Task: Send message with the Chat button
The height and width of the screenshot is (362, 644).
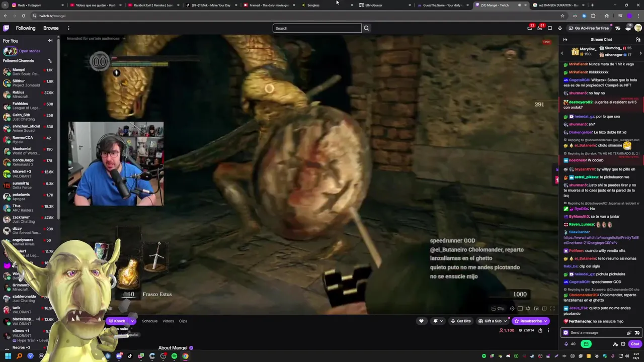Action: [x=635, y=344]
